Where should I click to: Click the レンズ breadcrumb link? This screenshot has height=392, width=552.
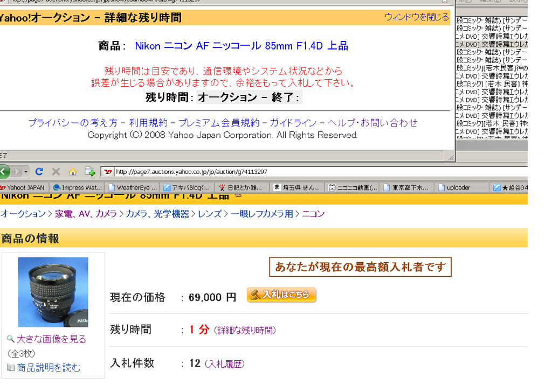click(210, 214)
